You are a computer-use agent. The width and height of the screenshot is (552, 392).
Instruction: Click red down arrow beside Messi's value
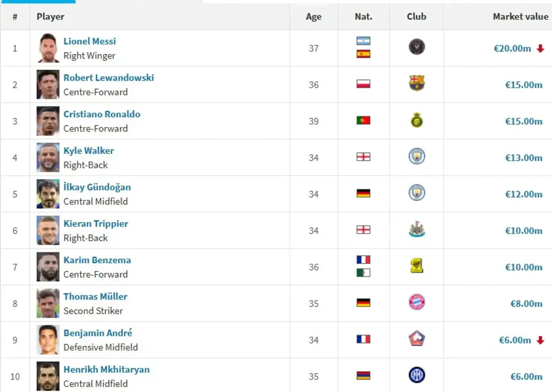click(x=540, y=48)
